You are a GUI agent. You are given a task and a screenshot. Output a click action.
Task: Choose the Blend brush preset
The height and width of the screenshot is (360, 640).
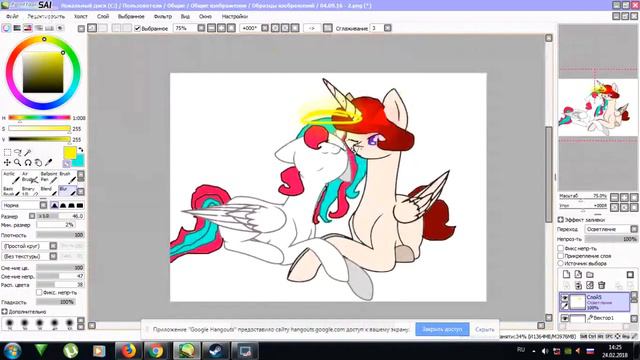tap(49, 191)
